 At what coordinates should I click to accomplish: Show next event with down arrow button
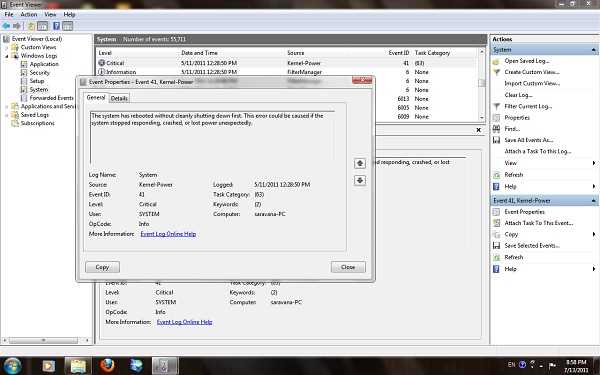point(360,180)
